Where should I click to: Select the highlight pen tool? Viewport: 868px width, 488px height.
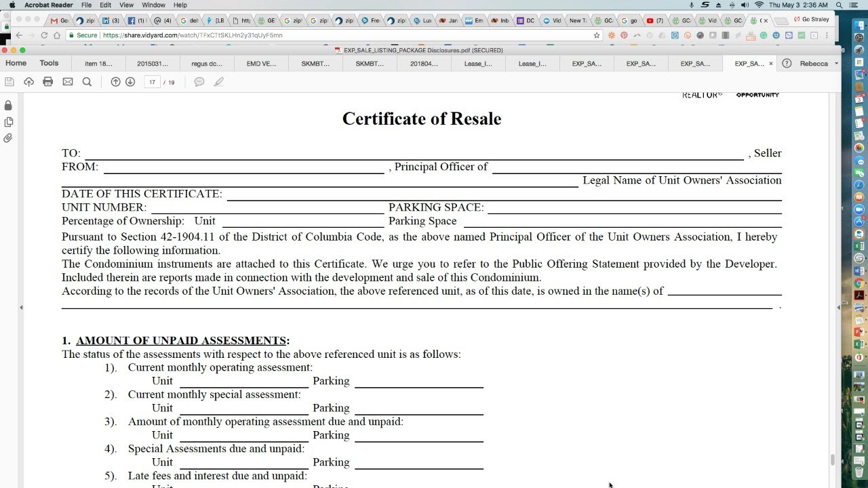(x=218, y=81)
